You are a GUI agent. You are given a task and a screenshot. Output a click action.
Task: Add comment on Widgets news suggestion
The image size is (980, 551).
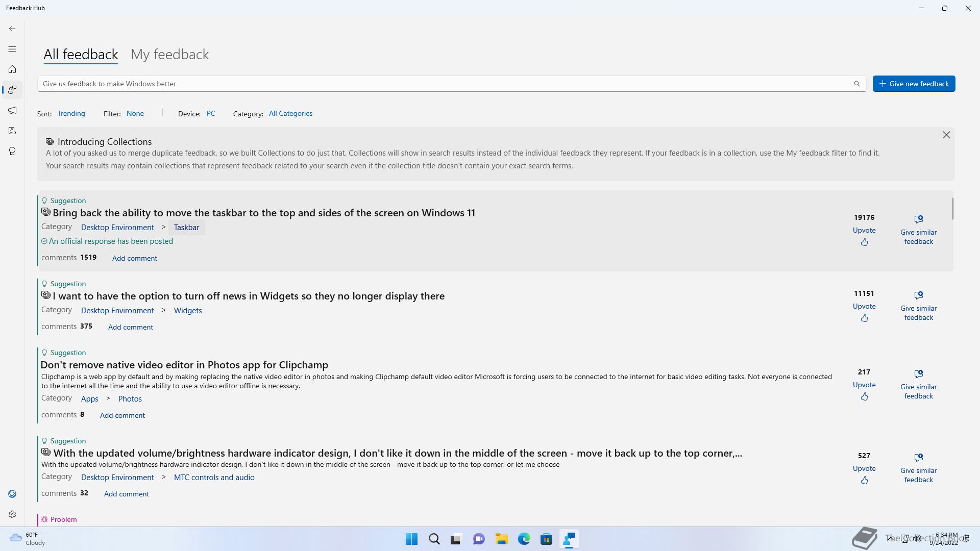[131, 327]
